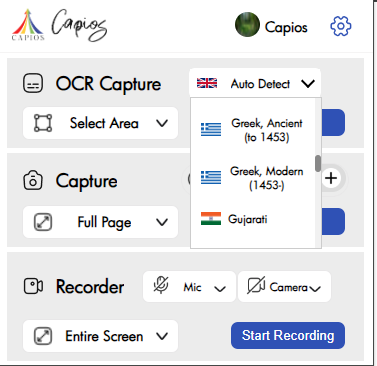Toggle the muted Mic option
The height and width of the screenshot is (366, 377).
[161, 285]
